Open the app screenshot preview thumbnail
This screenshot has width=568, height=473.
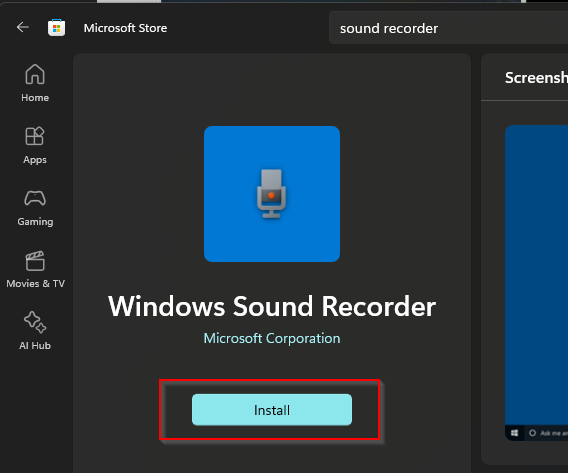click(x=536, y=283)
